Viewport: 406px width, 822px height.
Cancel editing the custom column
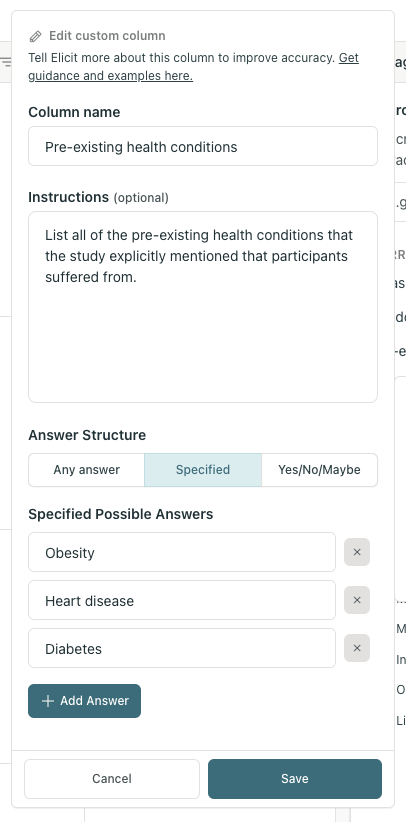(112, 779)
